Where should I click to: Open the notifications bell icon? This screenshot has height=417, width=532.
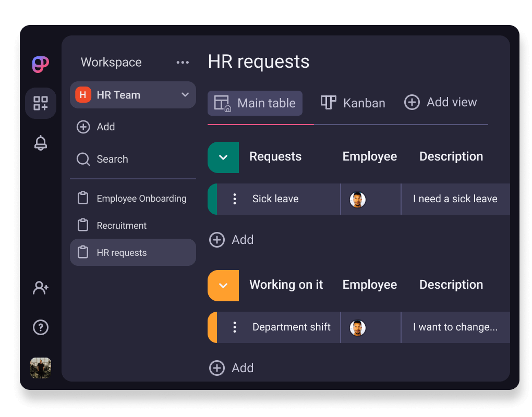40,143
